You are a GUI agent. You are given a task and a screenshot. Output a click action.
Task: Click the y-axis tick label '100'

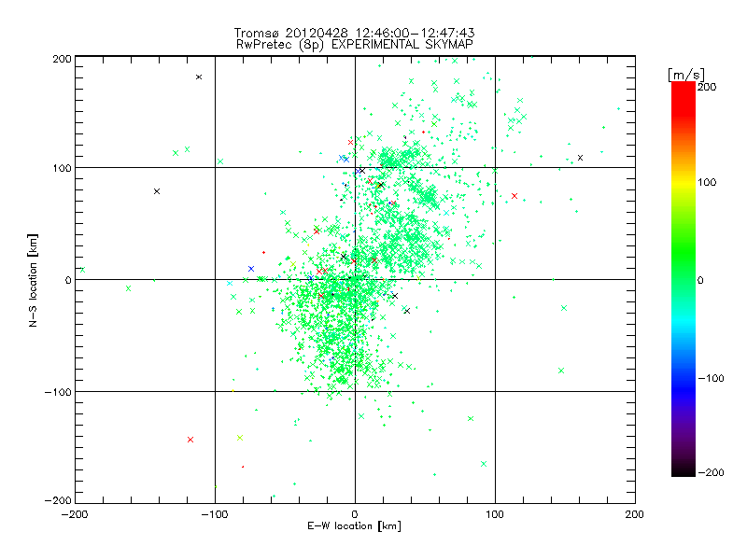tap(62, 168)
